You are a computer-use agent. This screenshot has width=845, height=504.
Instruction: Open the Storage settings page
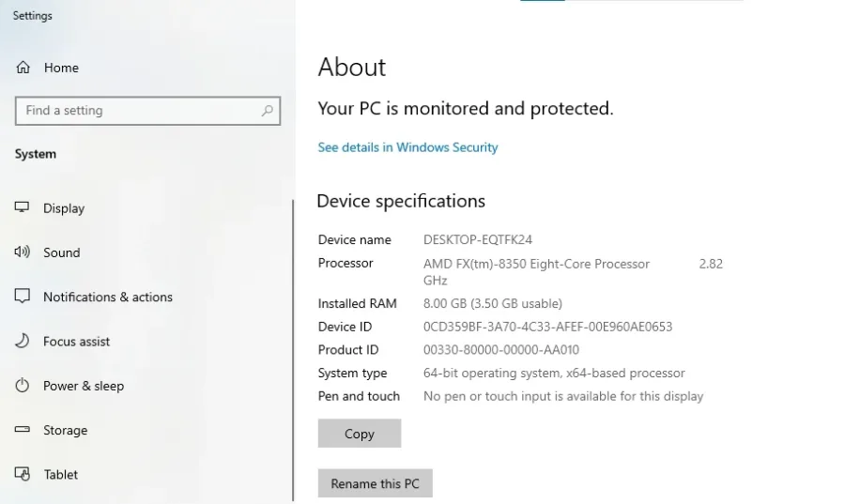[x=65, y=430]
